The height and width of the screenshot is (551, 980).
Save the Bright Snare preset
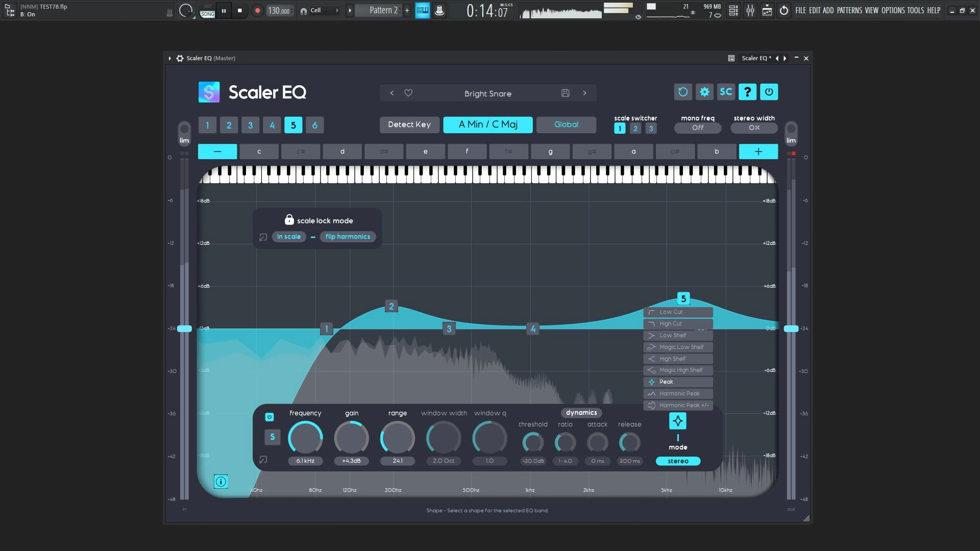coord(565,93)
